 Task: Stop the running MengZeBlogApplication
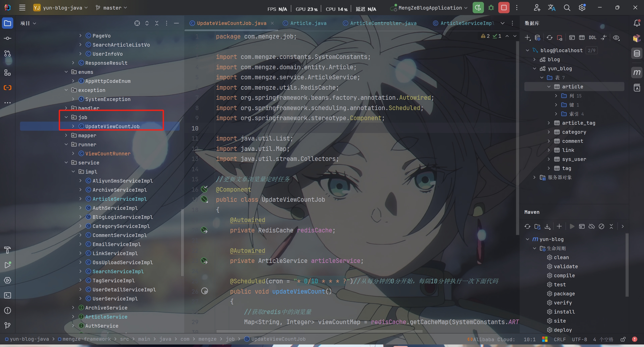tap(504, 8)
